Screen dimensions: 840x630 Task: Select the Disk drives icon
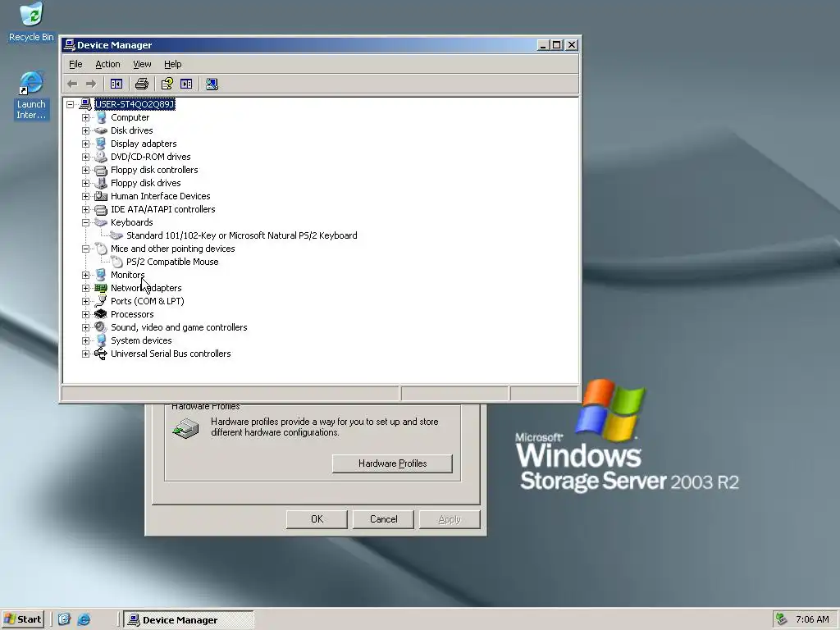[x=101, y=130]
